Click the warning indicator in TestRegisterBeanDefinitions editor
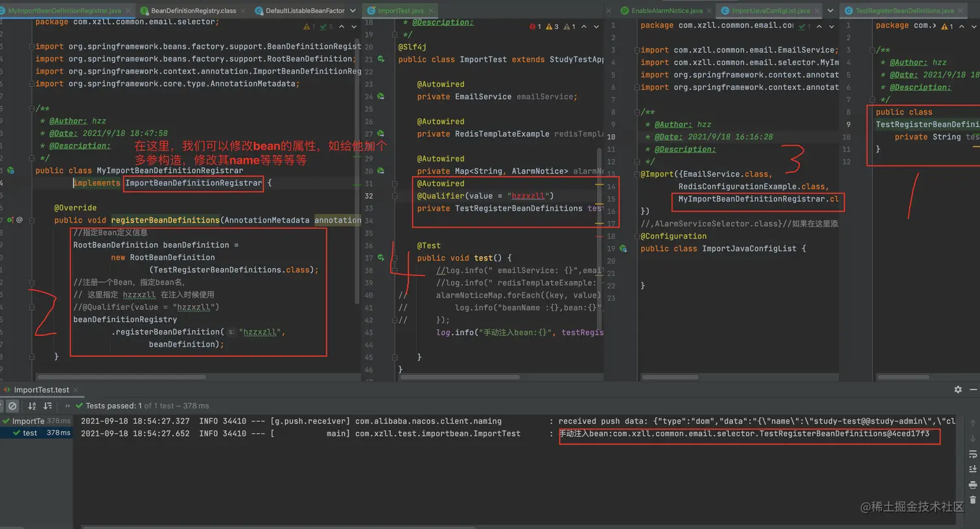Screen dimensions: 980x529 947,27
